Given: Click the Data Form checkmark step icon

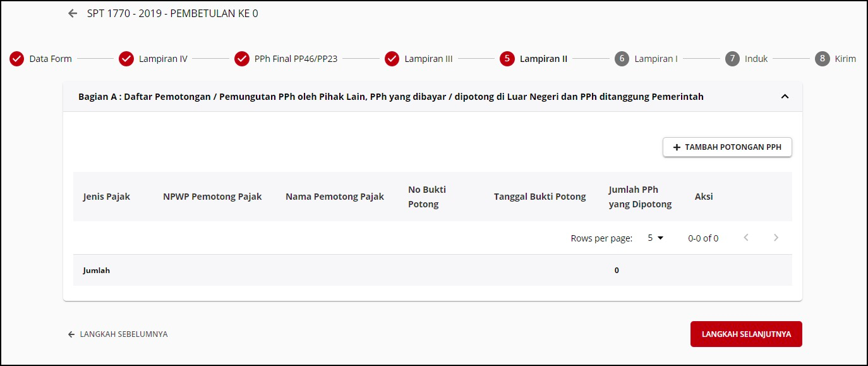Looking at the screenshot, I should coord(16,59).
